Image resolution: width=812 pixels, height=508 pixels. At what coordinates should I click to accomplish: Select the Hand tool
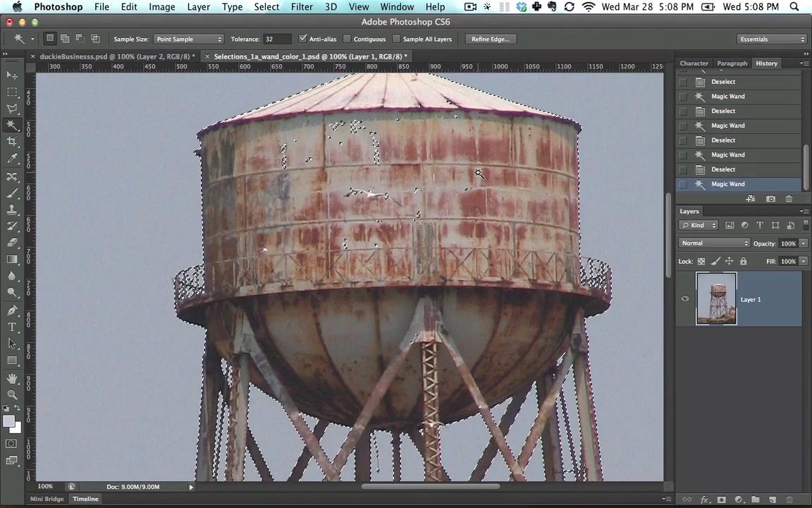click(12, 378)
